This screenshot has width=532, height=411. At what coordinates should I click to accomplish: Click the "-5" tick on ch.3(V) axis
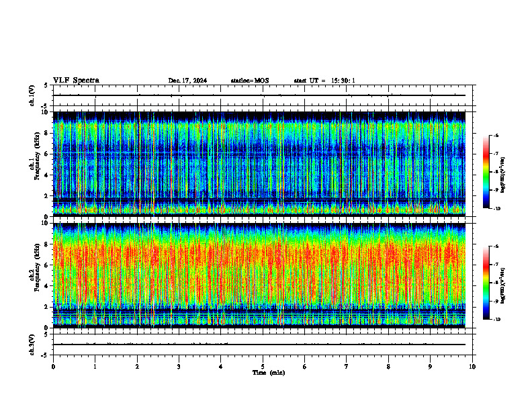tap(45, 355)
